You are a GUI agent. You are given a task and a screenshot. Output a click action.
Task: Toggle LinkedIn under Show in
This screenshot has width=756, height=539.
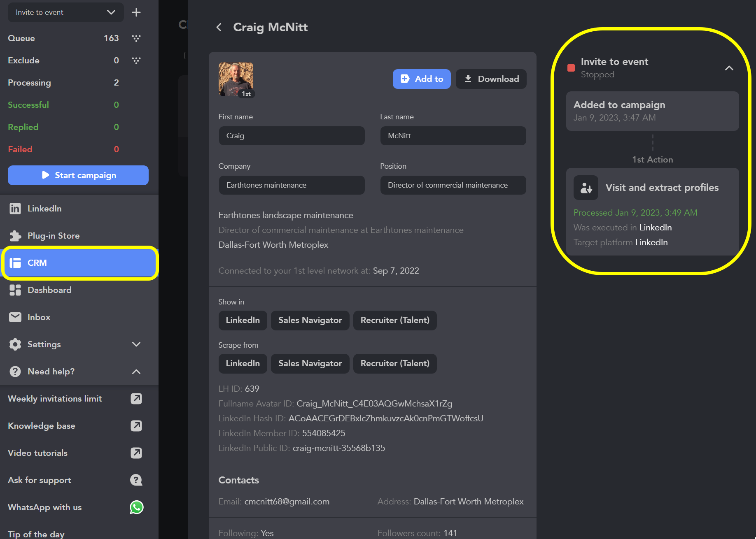[243, 321]
